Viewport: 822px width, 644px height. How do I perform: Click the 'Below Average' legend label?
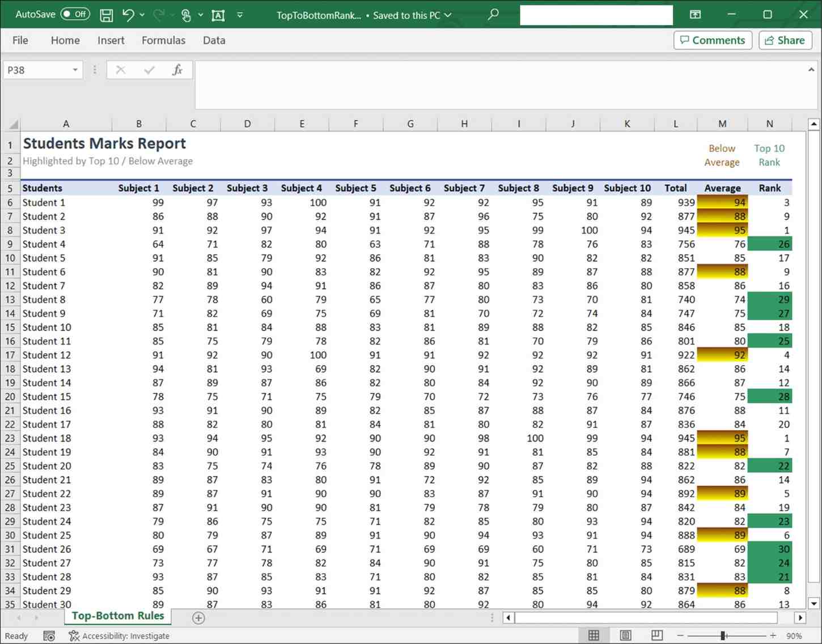pos(722,155)
